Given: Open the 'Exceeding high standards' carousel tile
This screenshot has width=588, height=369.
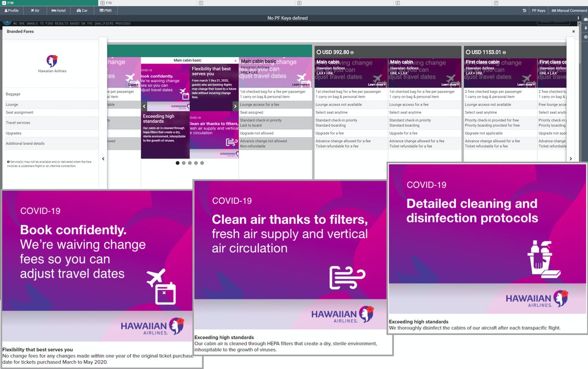Looking at the screenshot, I should click(165, 135).
